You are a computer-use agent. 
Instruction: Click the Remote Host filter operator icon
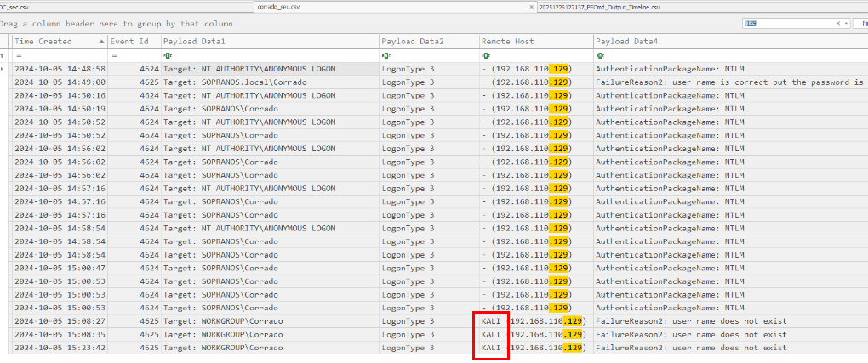[x=485, y=55]
